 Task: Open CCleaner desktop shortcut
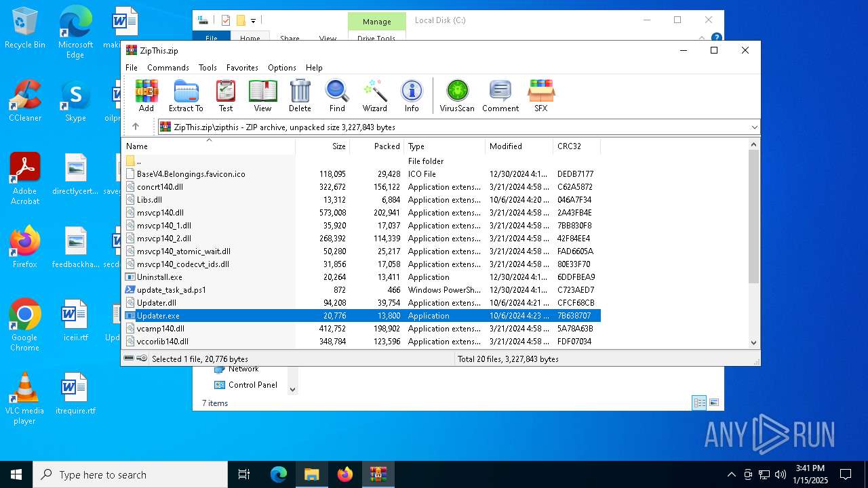pyautogui.click(x=25, y=101)
